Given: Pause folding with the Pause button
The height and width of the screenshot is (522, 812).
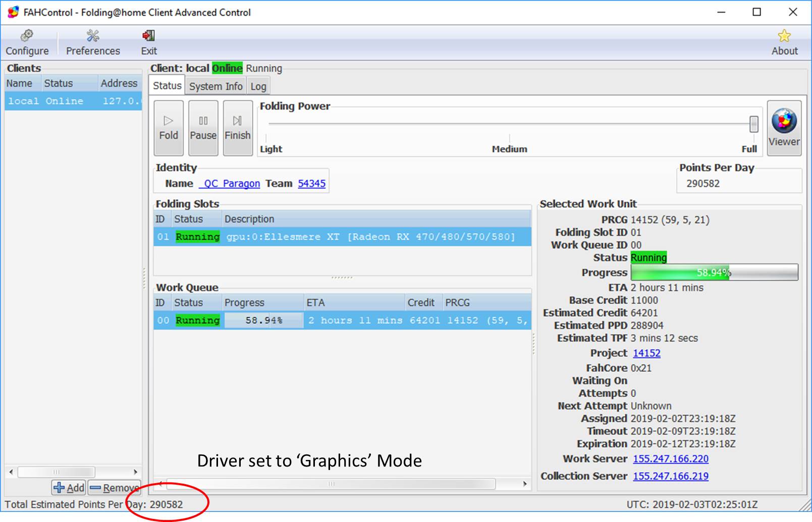Looking at the screenshot, I should point(203,128).
